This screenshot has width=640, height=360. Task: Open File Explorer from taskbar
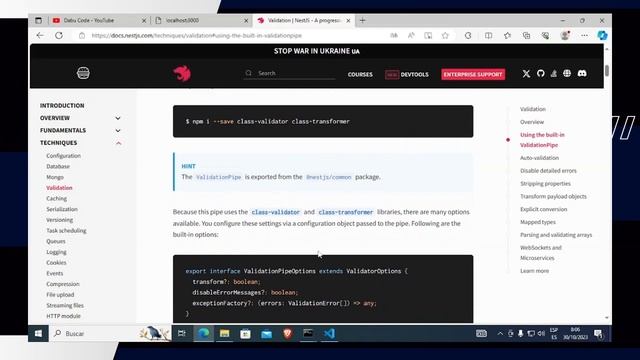(x=224, y=333)
